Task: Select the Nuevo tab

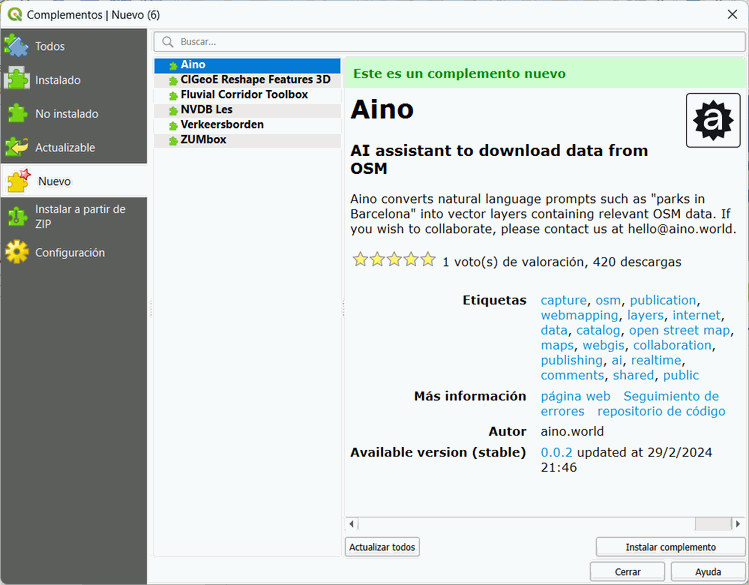Action: click(x=74, y=181)
